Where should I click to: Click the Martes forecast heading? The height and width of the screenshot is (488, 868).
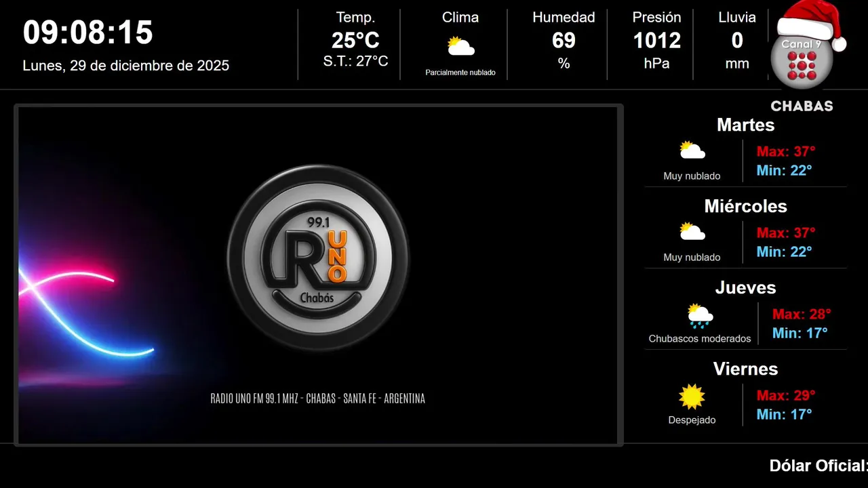click(745, 125)
